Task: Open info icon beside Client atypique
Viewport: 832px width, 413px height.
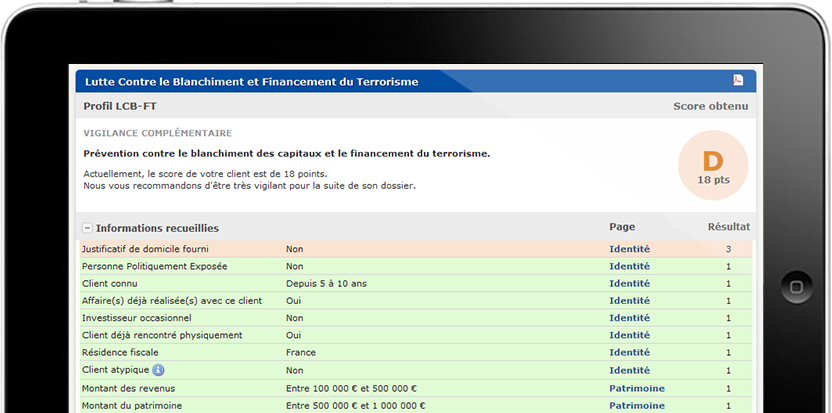Action: 158,370
